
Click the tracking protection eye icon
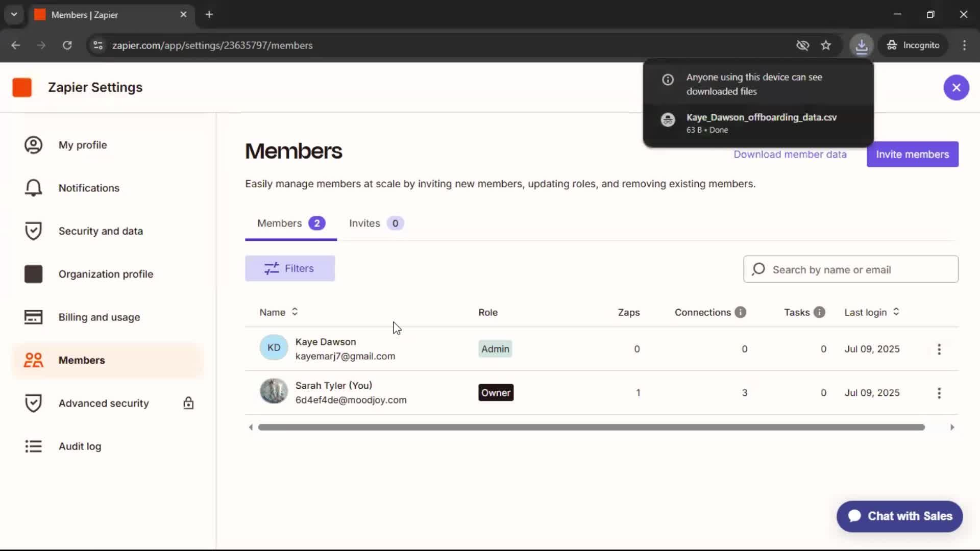(802, 45)
